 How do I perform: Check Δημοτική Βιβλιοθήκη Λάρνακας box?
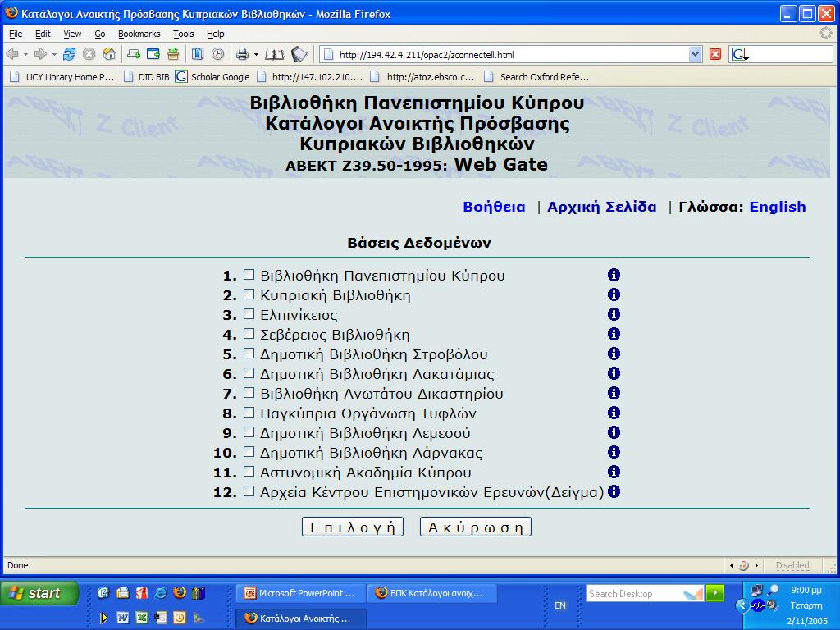pos(249,452)
